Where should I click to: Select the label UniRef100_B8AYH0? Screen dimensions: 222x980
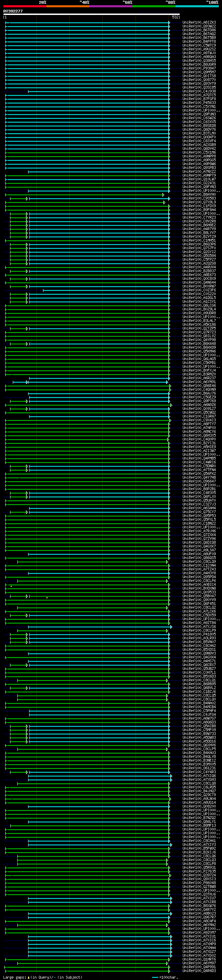(x=199, y=194)
